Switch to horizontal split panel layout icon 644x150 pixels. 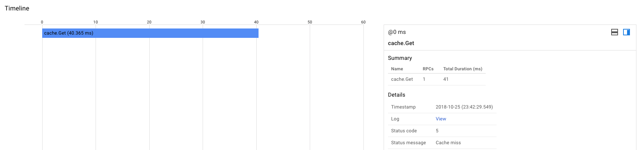615,32
